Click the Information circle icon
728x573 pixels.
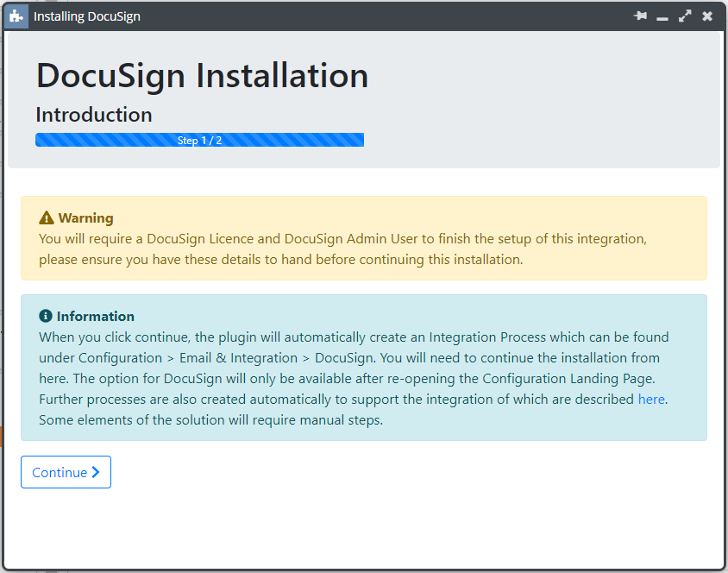click(x=46, y=316)
